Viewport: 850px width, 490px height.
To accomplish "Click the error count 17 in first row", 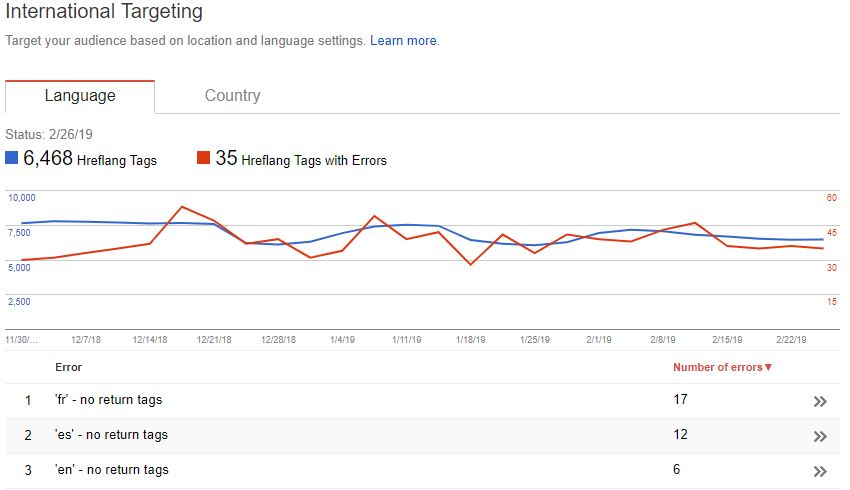I will [681, 400].
